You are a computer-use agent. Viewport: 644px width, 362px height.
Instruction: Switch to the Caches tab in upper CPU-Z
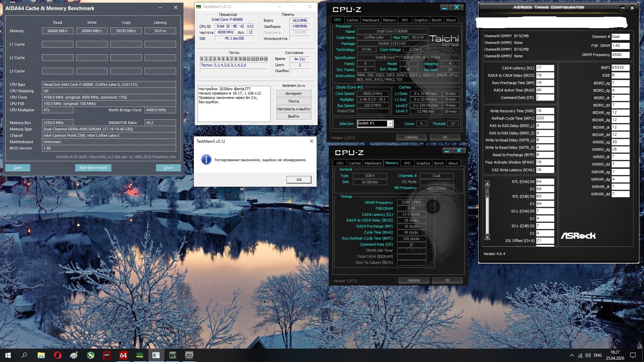352,20
